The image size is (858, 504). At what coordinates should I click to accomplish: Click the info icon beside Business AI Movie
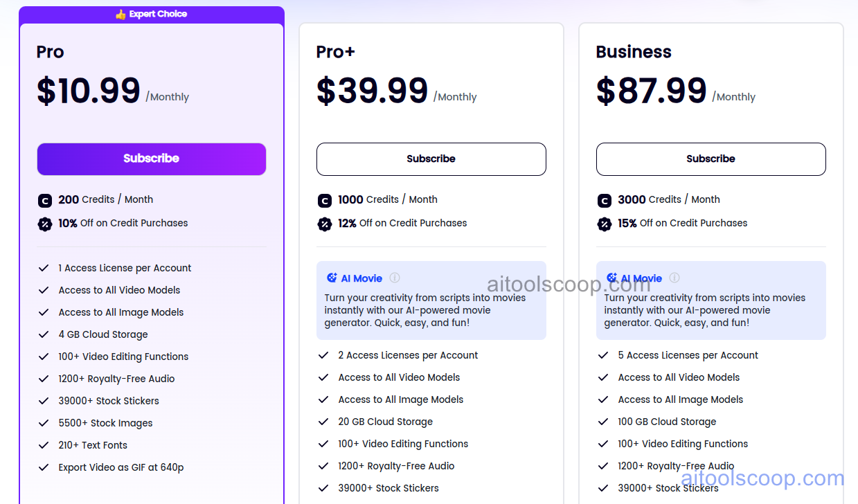click(674, 278)
